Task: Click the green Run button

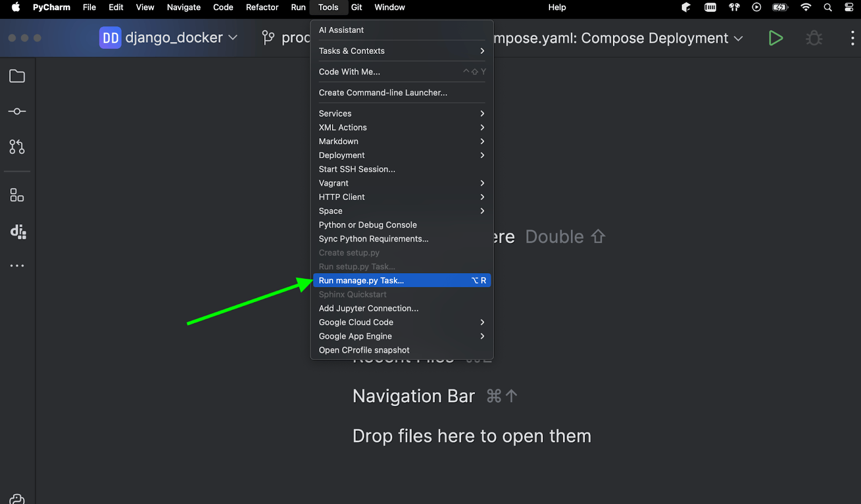Action: tap(775, 38)
